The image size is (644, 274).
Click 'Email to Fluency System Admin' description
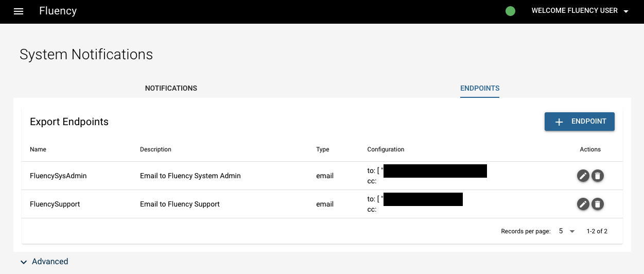pyautogui.click(x=190, y=176)
